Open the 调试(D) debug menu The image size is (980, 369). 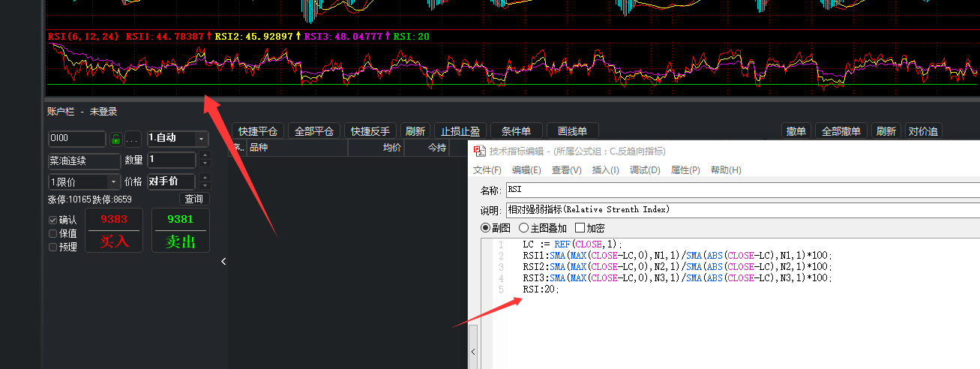[x=645, y=170]
